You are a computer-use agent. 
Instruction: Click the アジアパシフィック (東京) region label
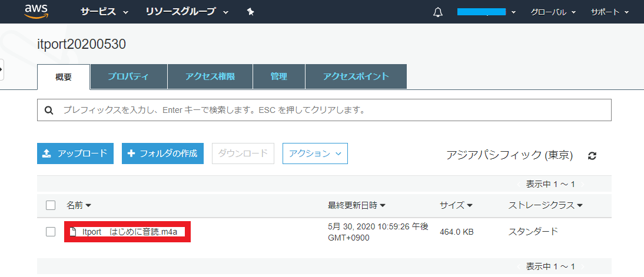(509, 155)
